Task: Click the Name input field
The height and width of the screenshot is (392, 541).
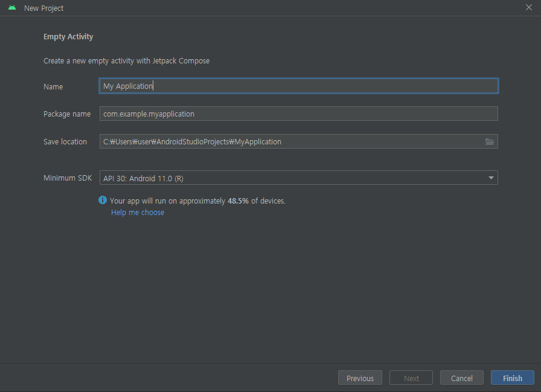Action: [x=298, y=86]
